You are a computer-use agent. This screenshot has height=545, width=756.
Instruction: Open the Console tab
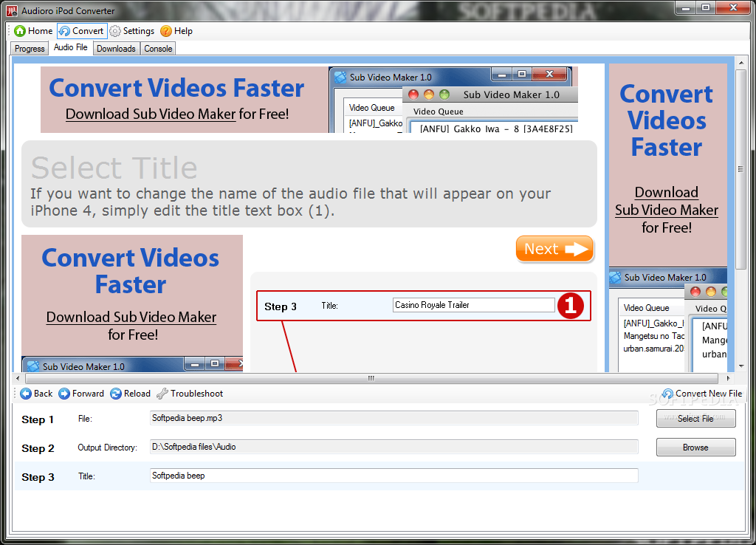(158, 49)
